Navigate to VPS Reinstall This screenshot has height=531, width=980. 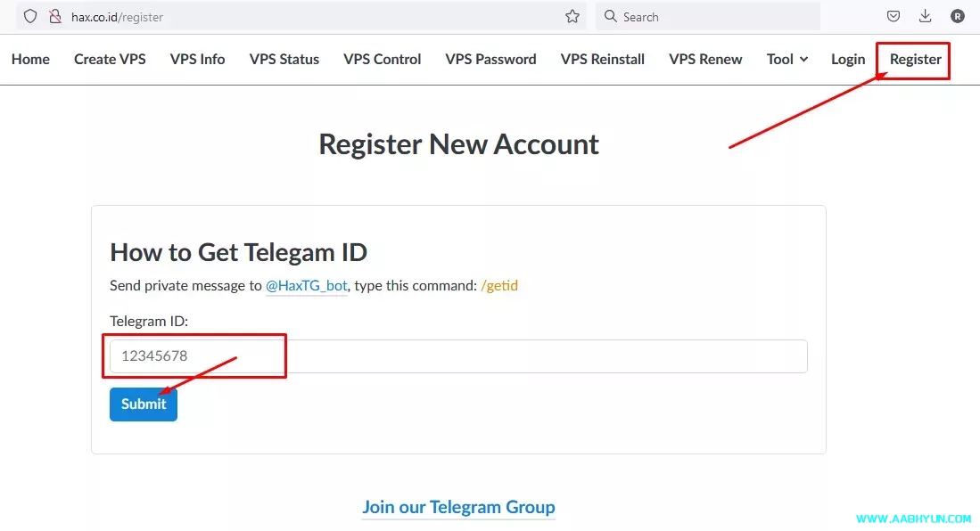click(602, 59)
